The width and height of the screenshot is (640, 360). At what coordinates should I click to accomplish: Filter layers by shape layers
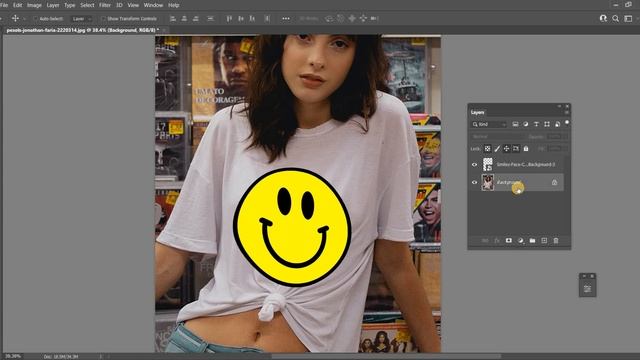point(547,124)
